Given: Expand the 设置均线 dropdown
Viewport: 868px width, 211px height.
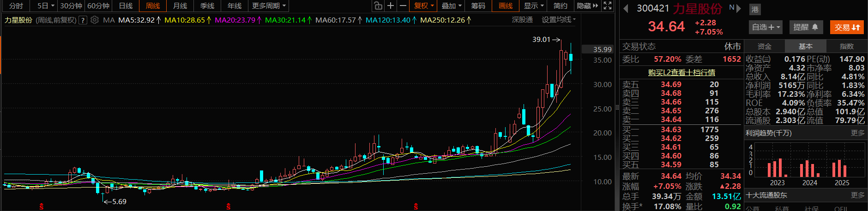Looking at the screenshot, I should (x=559, y=20).
